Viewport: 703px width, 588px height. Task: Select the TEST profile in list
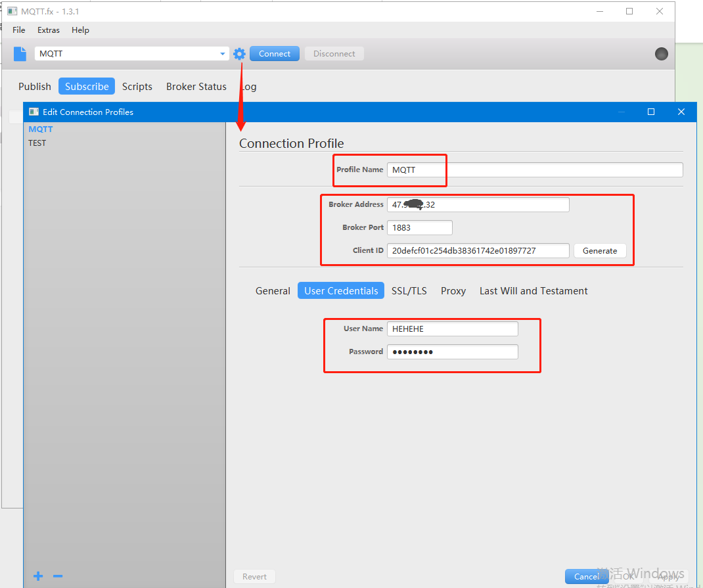pos(37,143)
